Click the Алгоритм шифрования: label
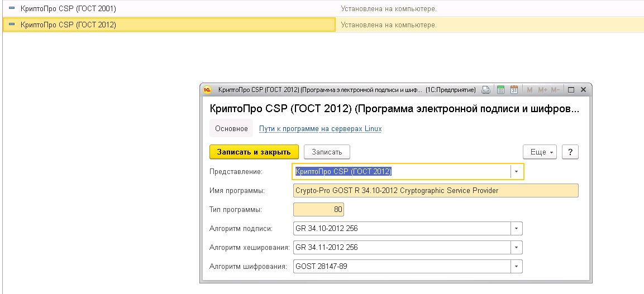Screen dimensions: 644x294 click(248, 266)
